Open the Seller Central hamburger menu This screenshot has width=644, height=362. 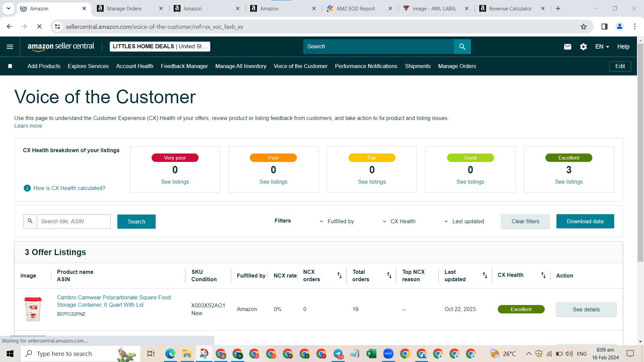click(10, 47)
